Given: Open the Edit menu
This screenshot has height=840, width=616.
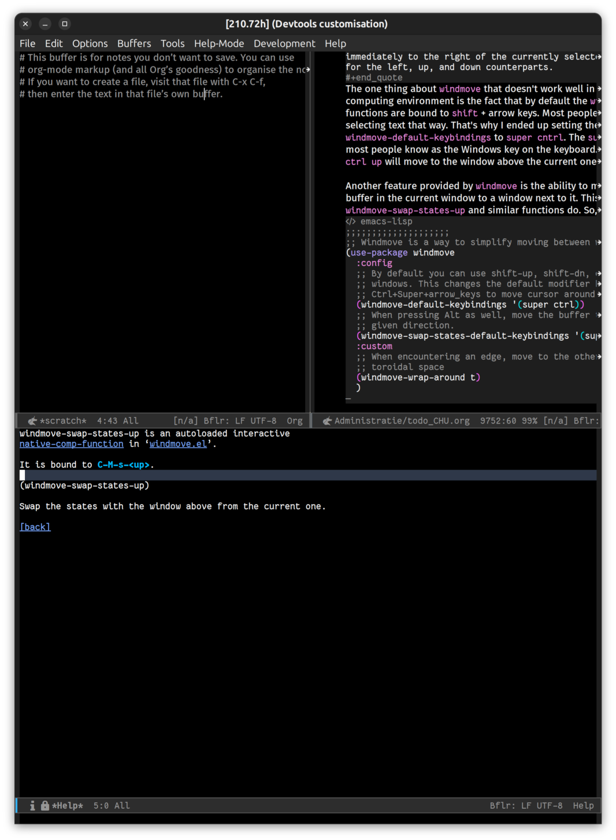Looking at the screenshot, I should (54, 43).
